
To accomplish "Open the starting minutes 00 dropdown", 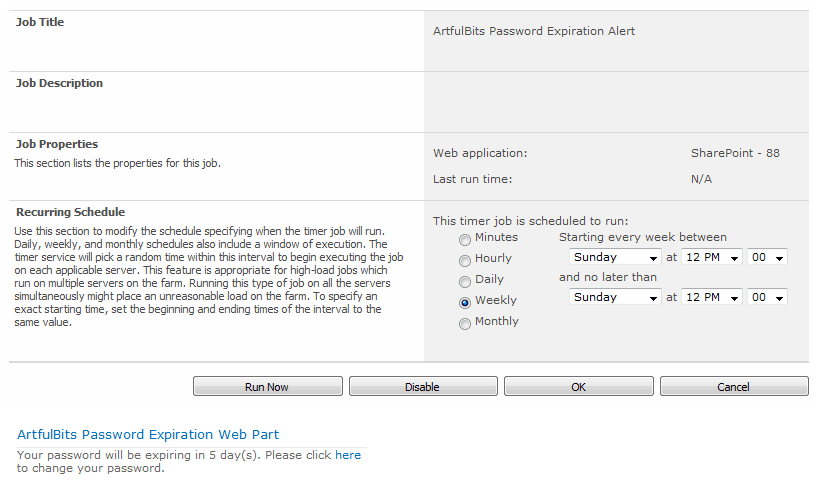I will pos(767,257).
